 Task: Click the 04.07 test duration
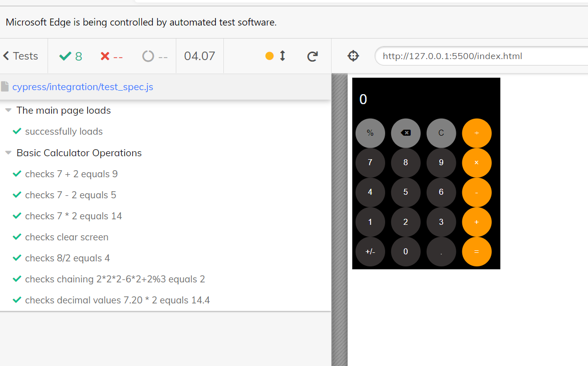[x=199, y=56]
